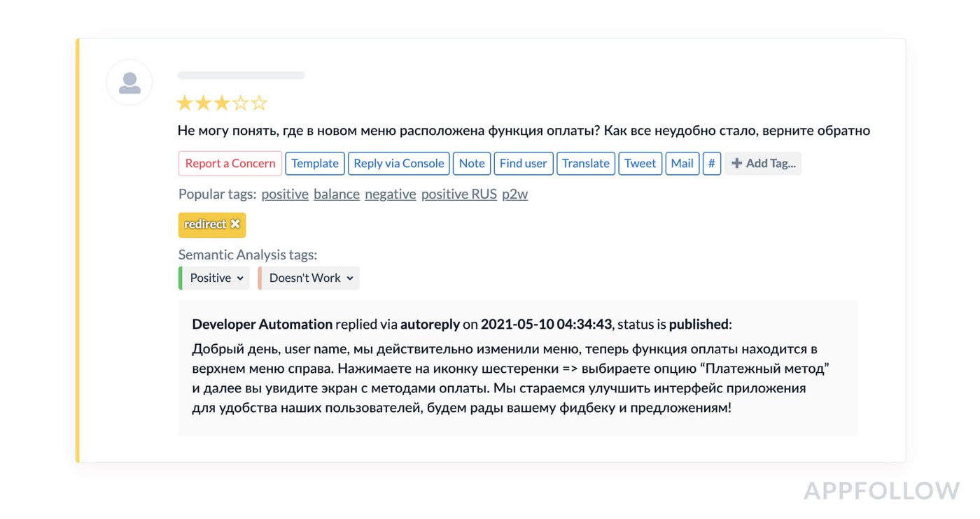
Task: Click the hashtag # button
Action: pos(711,164)
